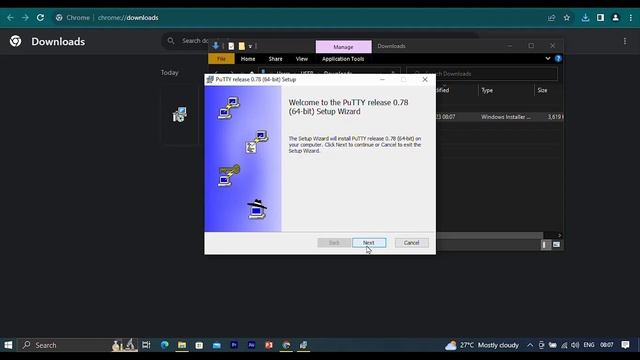Click the ENG language indicator

pos(589,345)
